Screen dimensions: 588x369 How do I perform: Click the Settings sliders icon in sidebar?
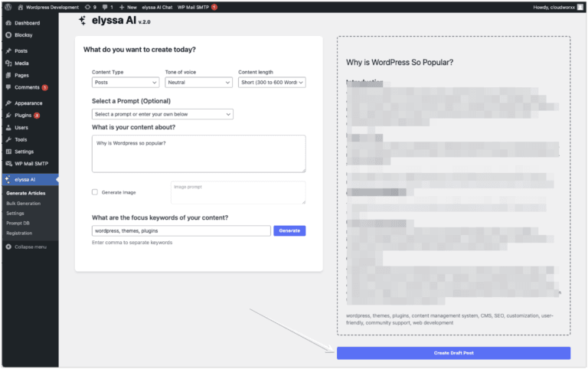pyautogui.click(x=8, y=152)
